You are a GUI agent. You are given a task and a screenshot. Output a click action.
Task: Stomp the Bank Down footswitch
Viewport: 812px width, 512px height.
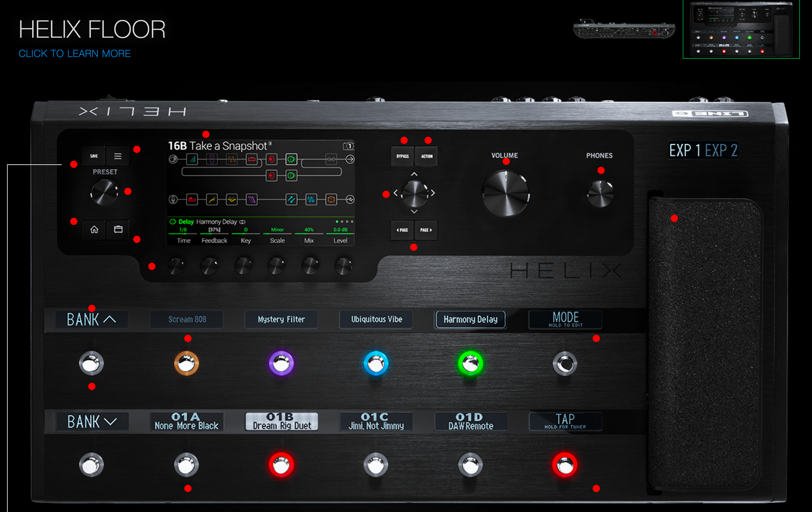click(x=91, y=465)
